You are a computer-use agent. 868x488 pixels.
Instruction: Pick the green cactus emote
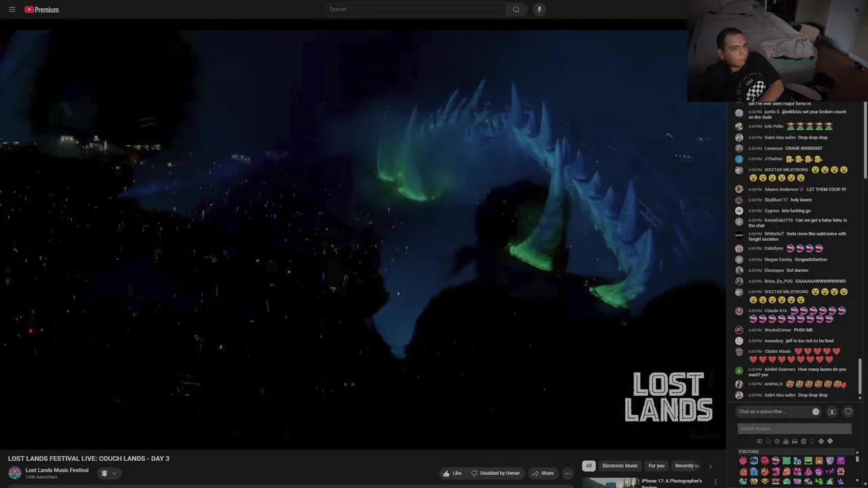(819, 481)
